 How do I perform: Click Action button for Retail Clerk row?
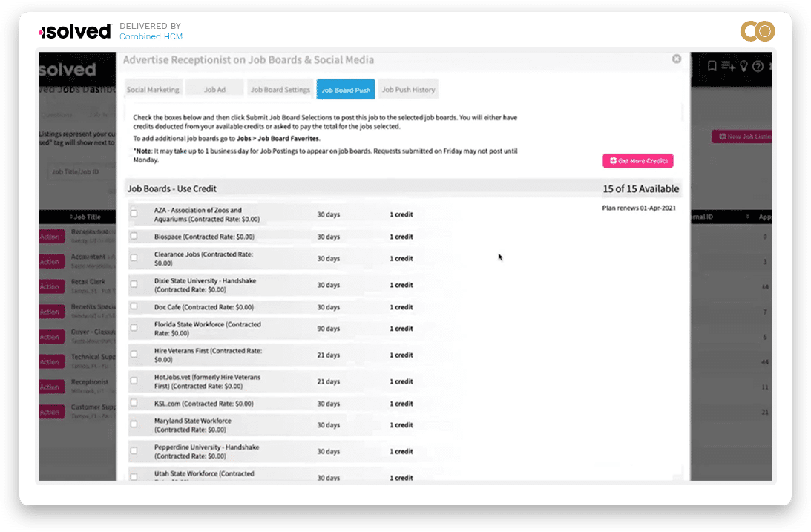click(x=51, y=286)
